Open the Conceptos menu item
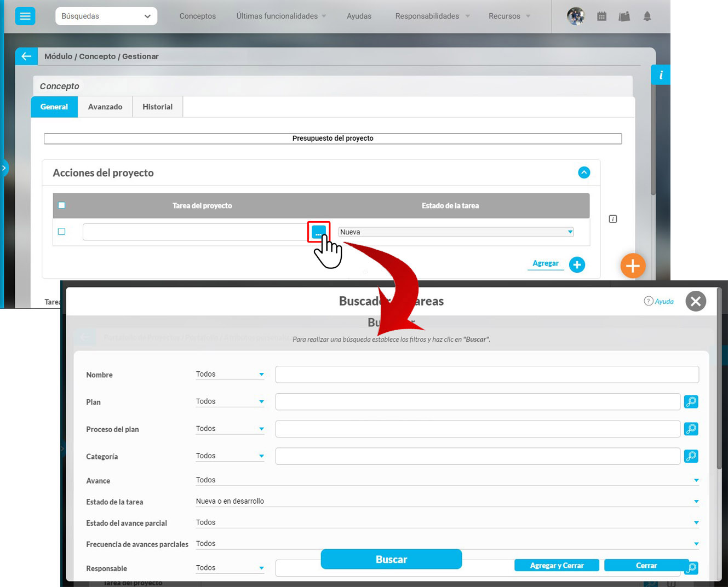The image size is (728, 587). (x=198, y=16)
